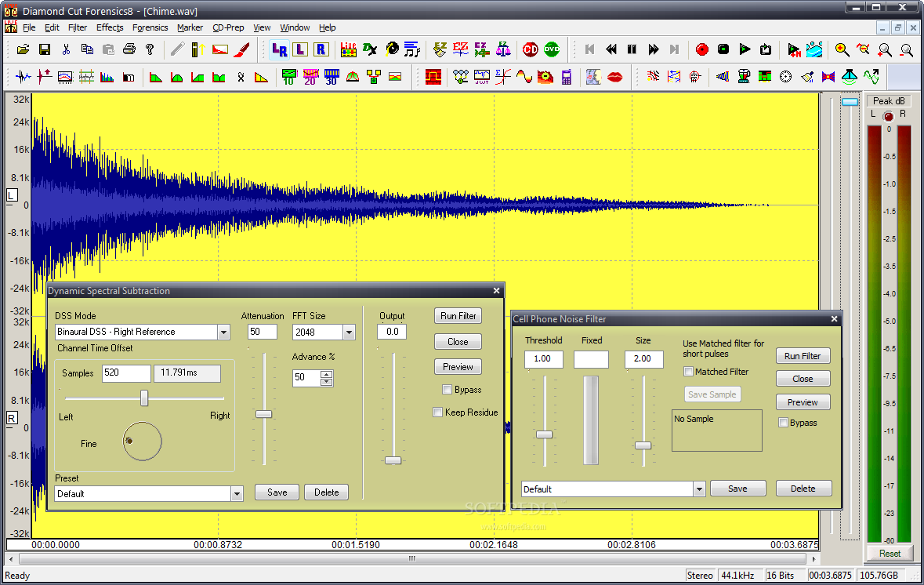The width and height of the screenshot is (924, 585).
Task: Expand the DSS Mode dropdown
Action: 224,332
